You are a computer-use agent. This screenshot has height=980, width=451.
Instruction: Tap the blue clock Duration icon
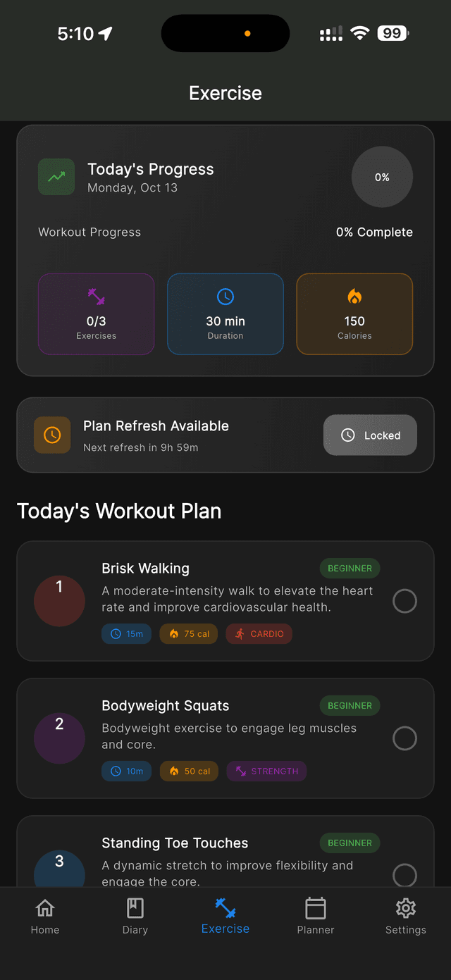225,297
